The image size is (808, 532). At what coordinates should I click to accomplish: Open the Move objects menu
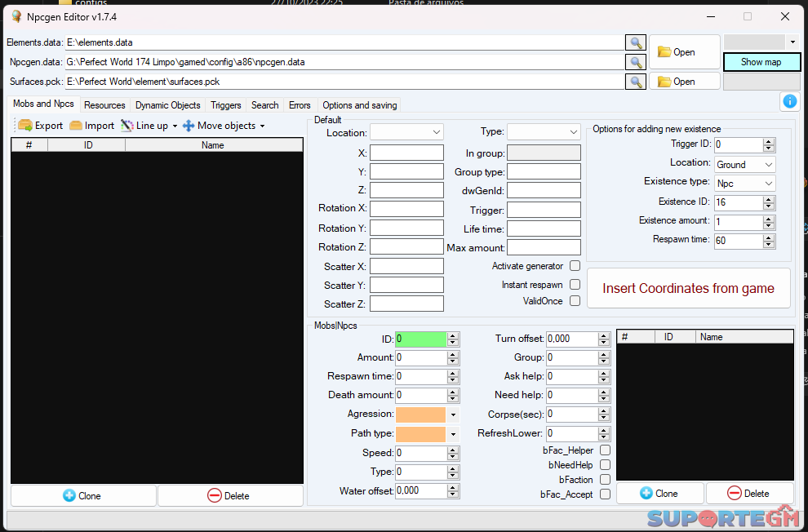(224, 126)
